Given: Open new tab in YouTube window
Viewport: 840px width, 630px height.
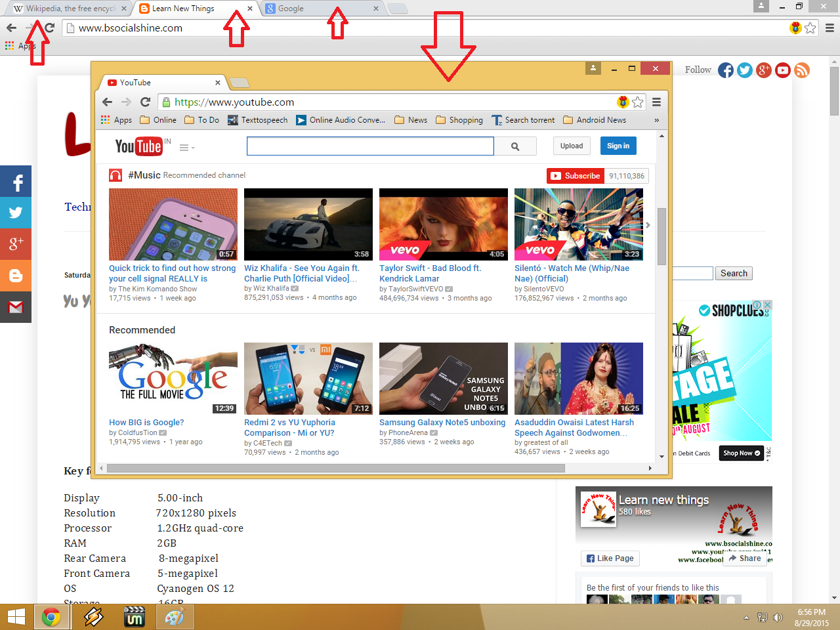Looking at the screenshot, I should [239, 83].
